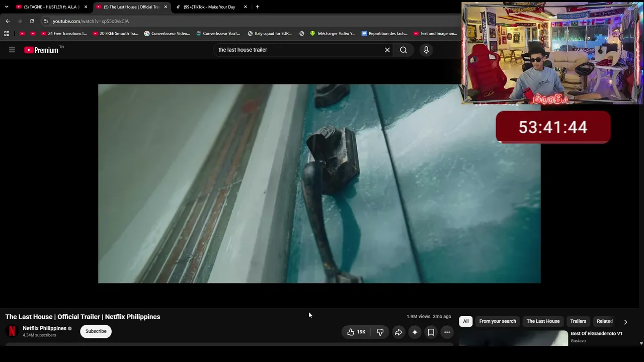Open Netflix Philippines channel name link

click(x=44, y=328)
